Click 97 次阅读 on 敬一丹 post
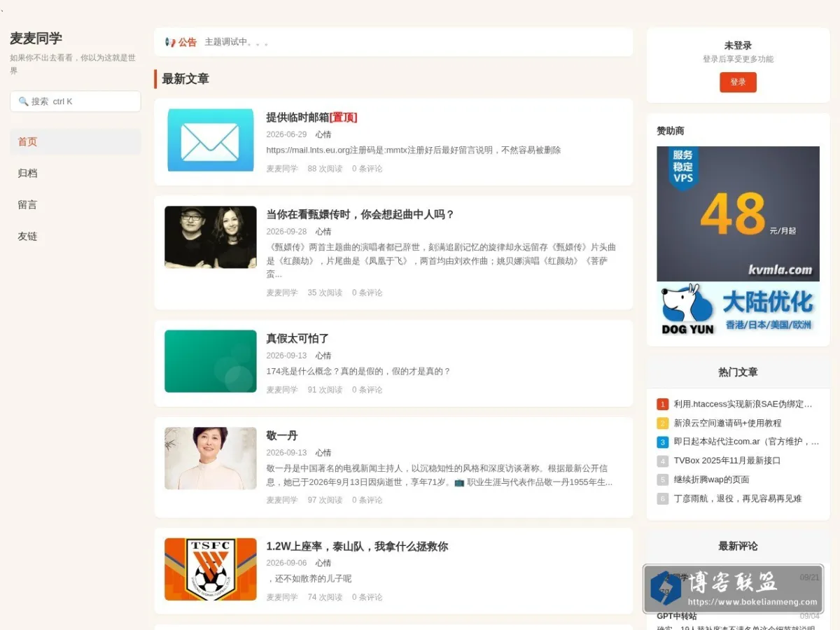Image resolution: width=840 pixels, height=630 pixels. [325, 500]
